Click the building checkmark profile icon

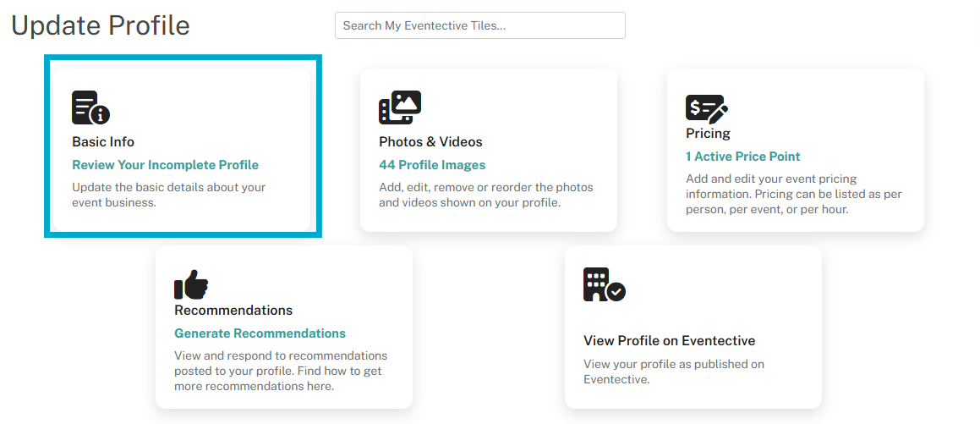pyautogui.click(x=605, y=284)
